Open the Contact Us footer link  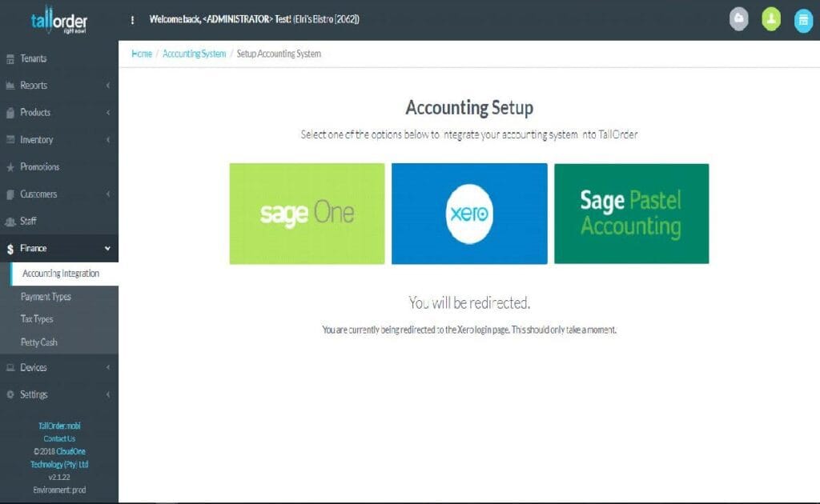59,438
